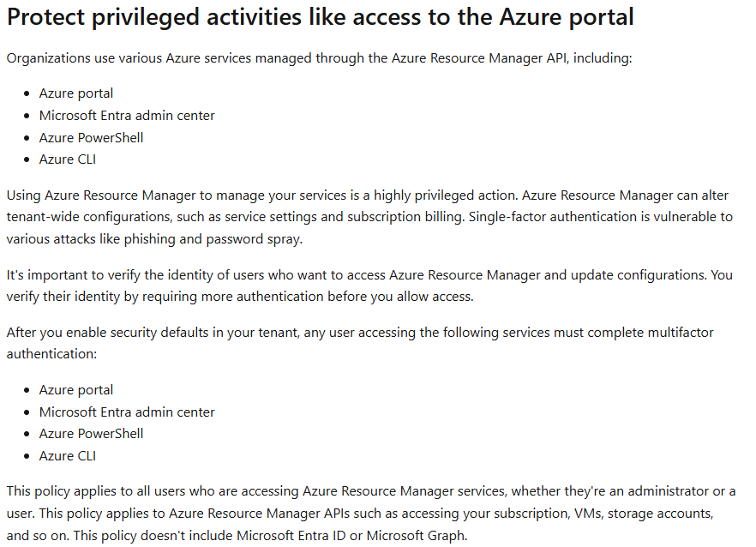The height and width of the screenshot is (547, 756).
Task: Click second 'Azure CLI' bullet item
Action: tap(68, 456)
